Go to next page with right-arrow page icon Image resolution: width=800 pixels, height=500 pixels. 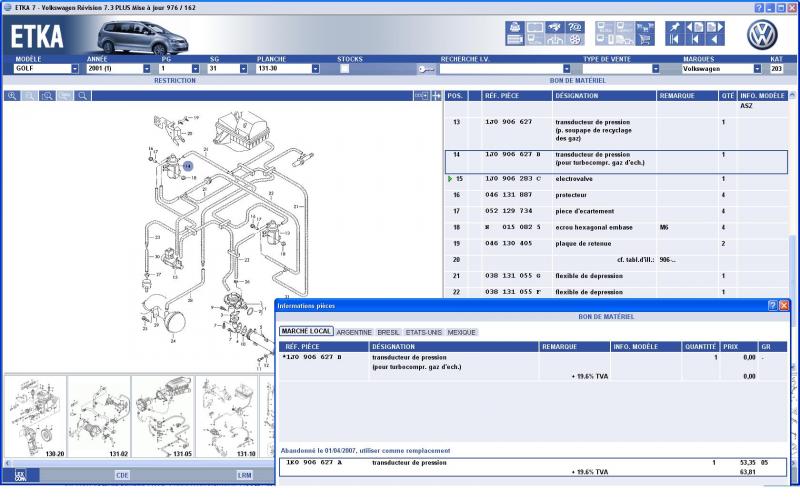[715, 27]
